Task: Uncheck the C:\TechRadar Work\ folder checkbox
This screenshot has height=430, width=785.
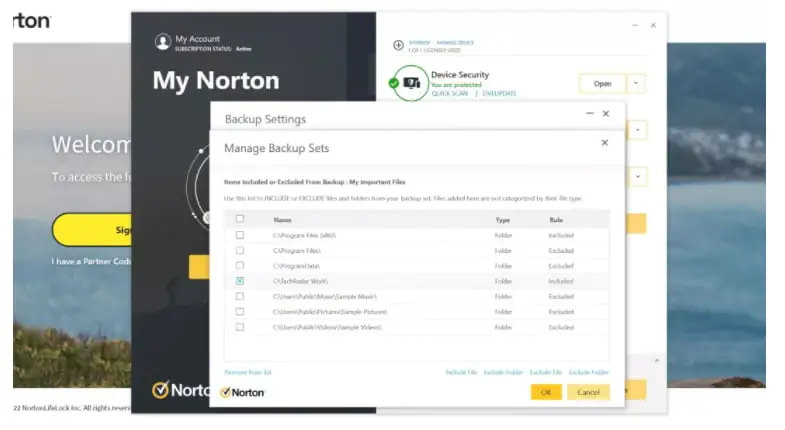Action: tap(240, 281)
